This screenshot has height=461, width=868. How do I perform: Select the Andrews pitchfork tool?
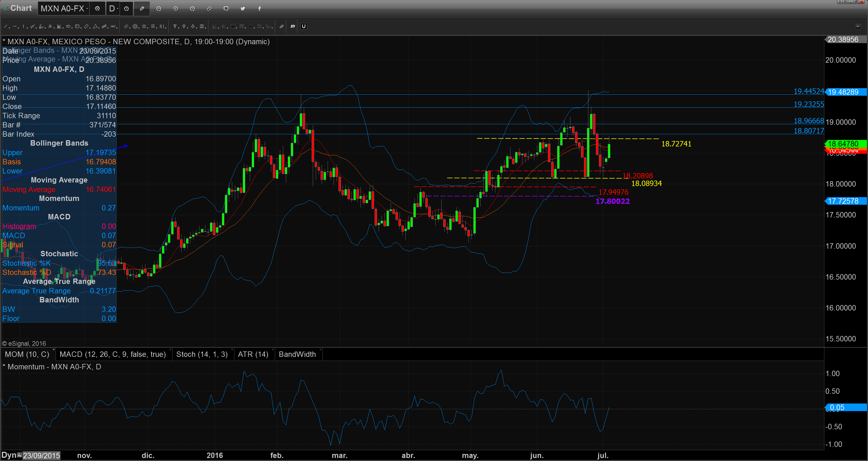click(50, 26)
